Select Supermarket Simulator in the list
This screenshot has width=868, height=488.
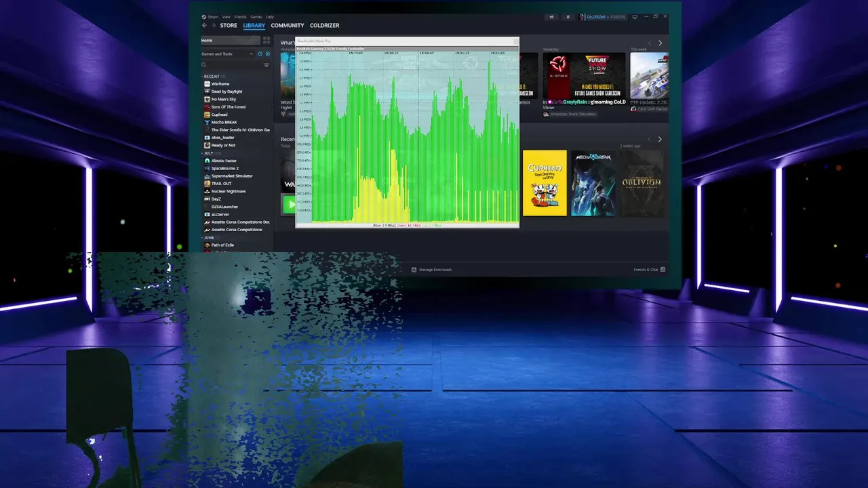tap(232, 176)
